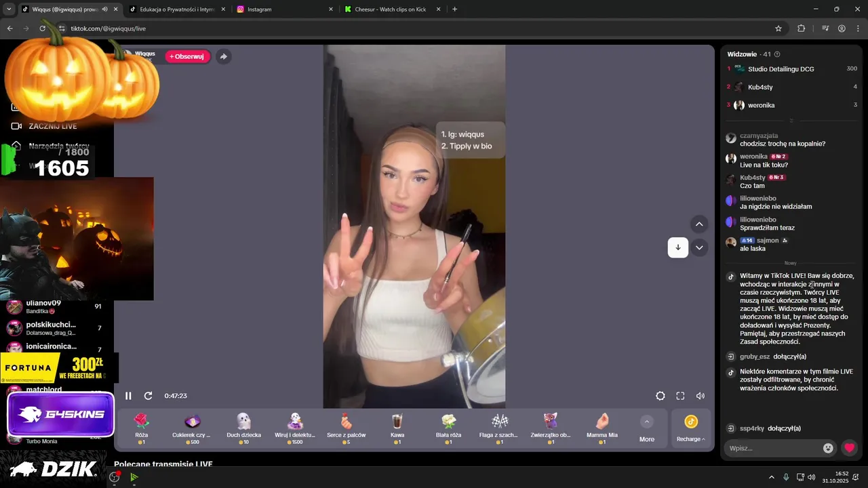This screenshot has height=488, width=868.
Task: Open viewers info icon next to Widzowie
Action: point(777,54)
